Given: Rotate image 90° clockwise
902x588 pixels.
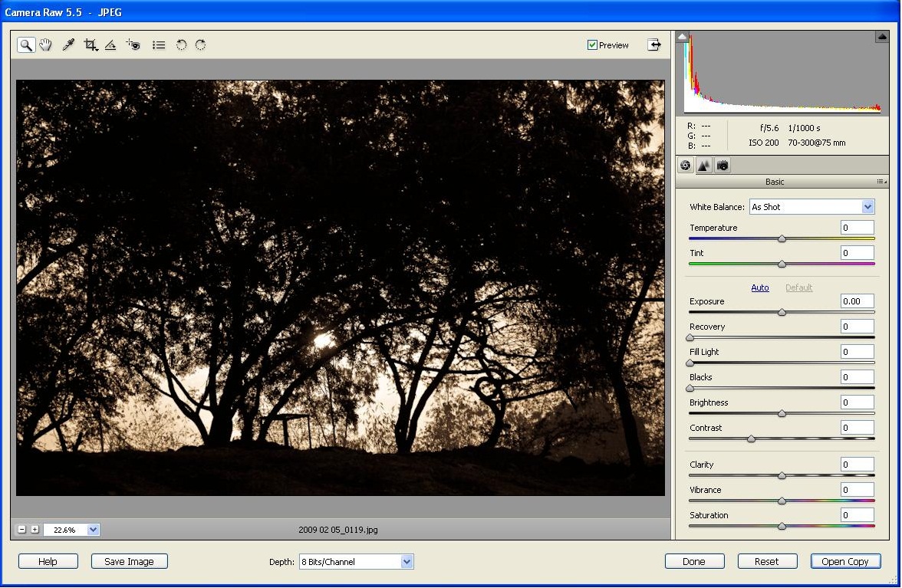Looking at the screenshot, I should [200, 45].
